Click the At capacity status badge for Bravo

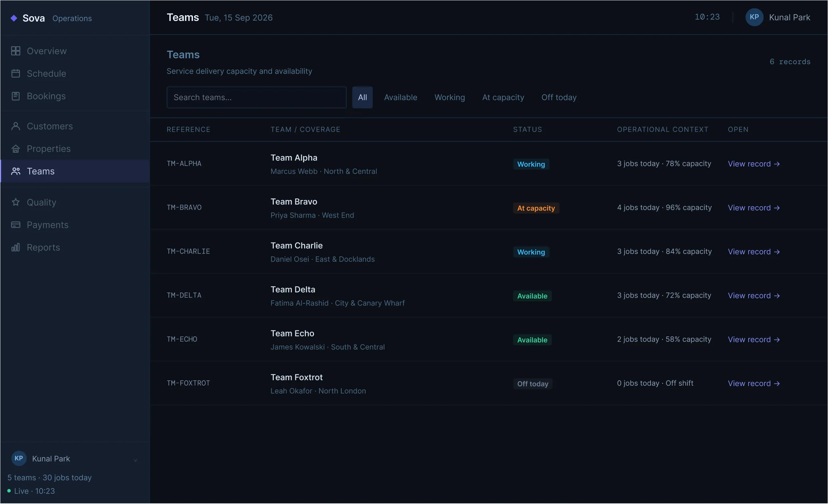coord(536,208)
